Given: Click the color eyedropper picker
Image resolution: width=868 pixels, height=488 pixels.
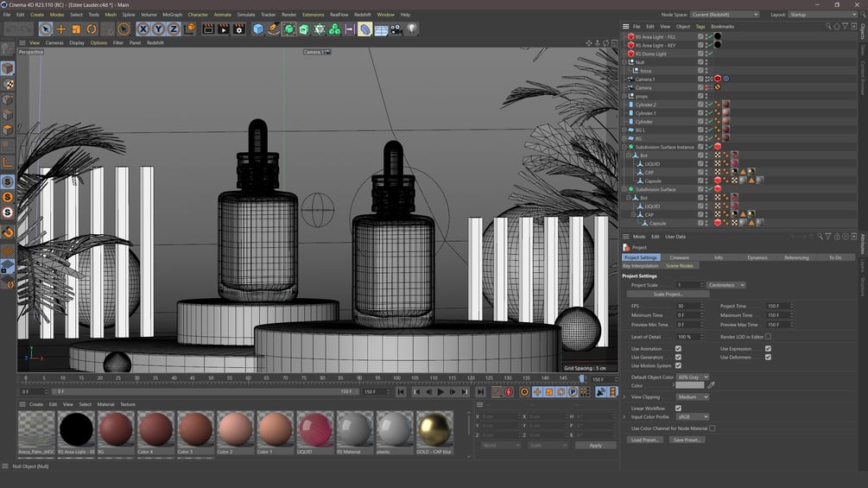Looking at the screenshot, I should [713, 385].
